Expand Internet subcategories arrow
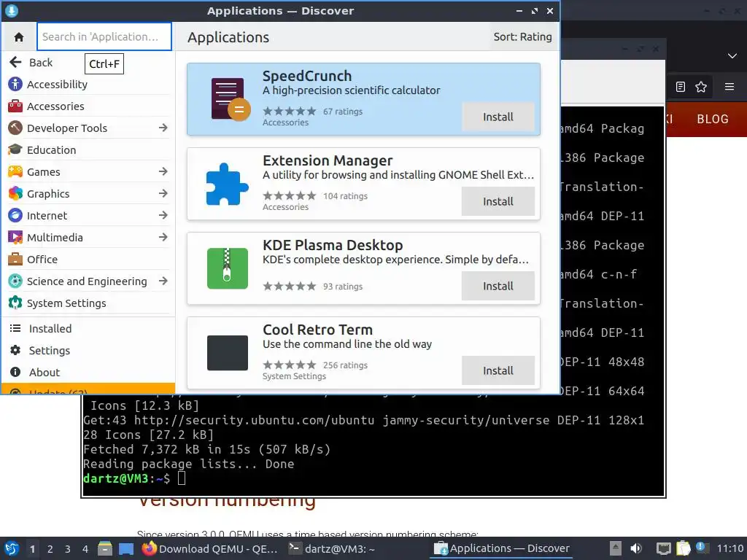This screenshot has width=747, height=560. [163, 215]
